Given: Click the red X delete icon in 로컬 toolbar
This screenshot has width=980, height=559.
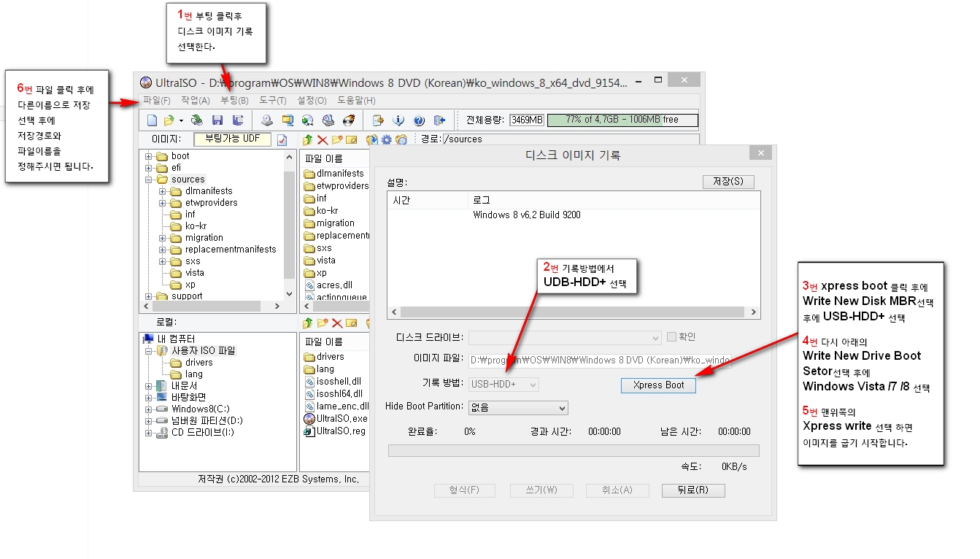Looking at the screenshot, I should point(337,323).
